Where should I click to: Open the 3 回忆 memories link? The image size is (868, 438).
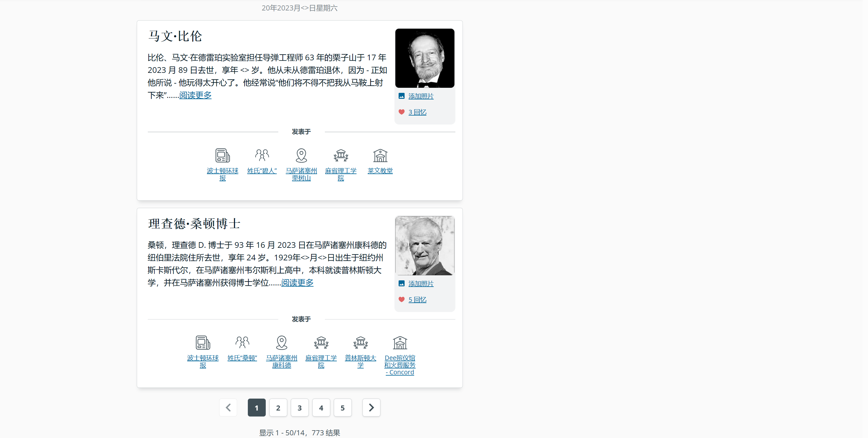(x=417, y=112)
